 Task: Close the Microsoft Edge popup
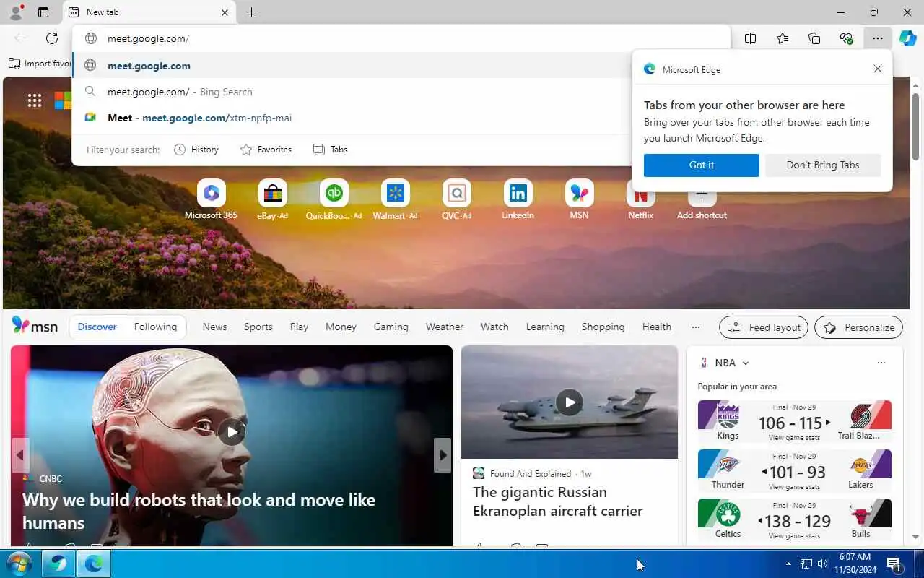tap(878, 69)
